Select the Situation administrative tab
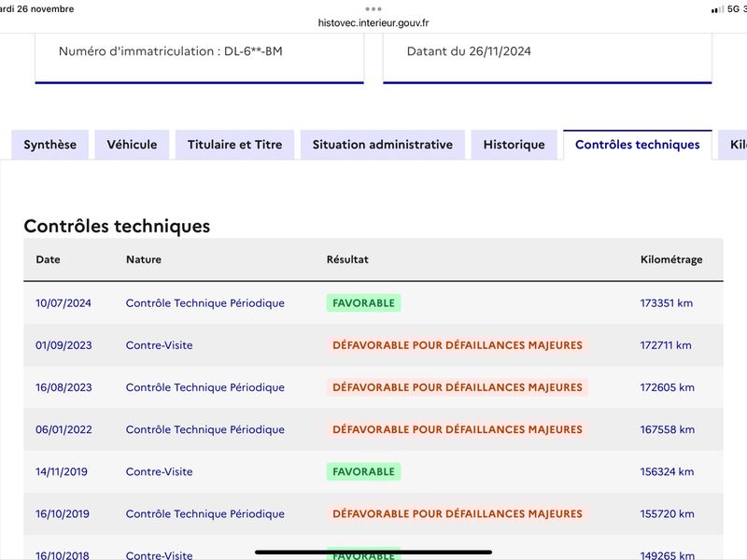747x560 pixels. pyautogui.click(x=383, y=145)
